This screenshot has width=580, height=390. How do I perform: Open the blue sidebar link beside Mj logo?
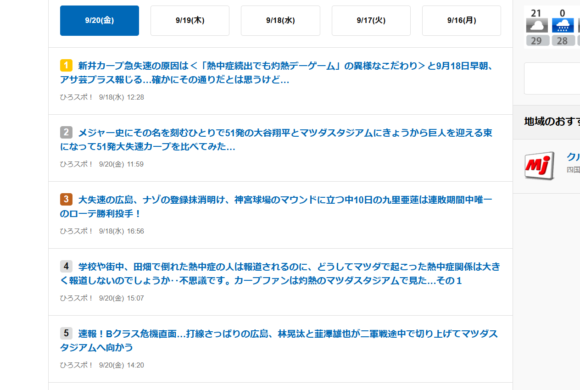(573, 157)
